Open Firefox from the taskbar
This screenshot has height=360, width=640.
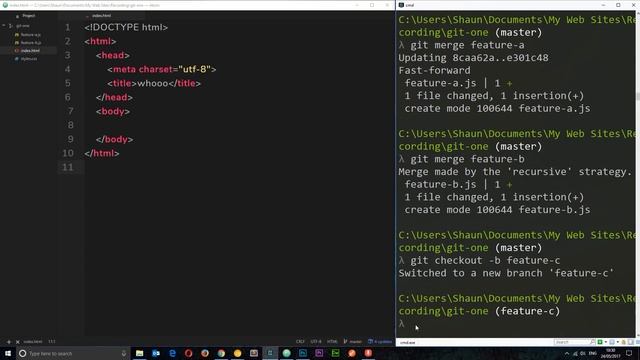[x=205, y=353]
